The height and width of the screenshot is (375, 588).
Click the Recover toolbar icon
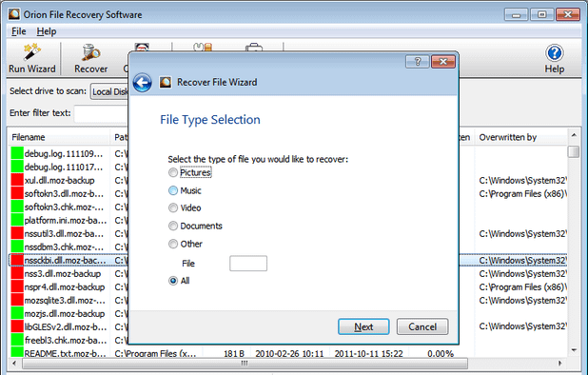(90, 58)
